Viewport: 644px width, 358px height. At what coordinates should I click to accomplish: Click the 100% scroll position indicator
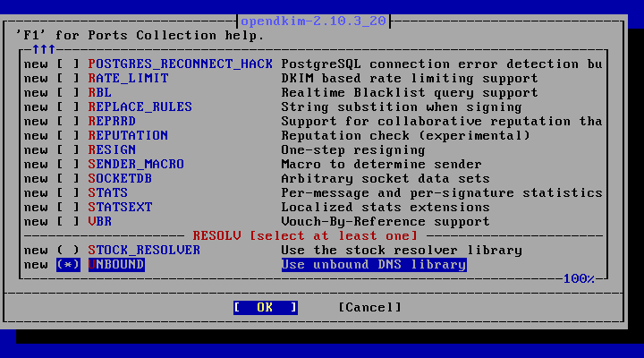[579, 279]
